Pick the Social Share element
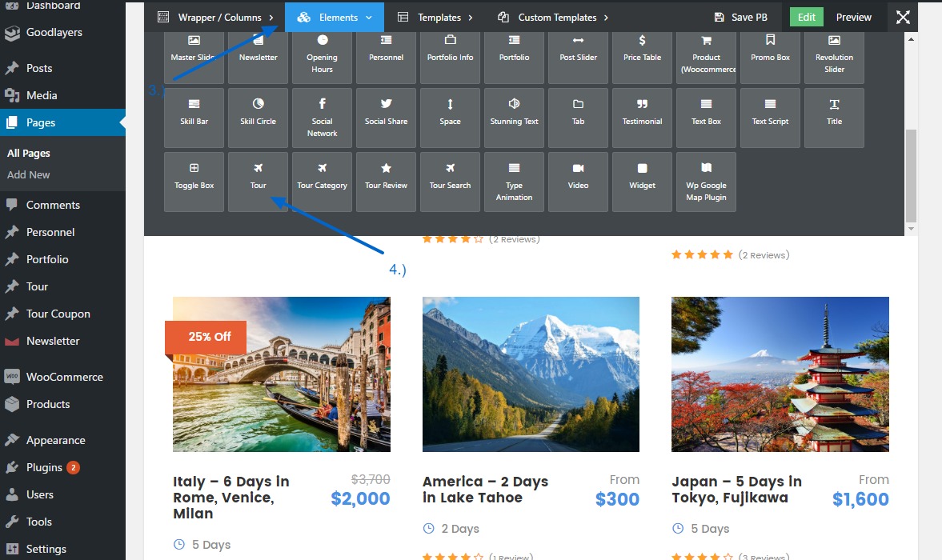The width and height of the screenshot is (942, 560). pyautogui.click(x=386, y=118)
